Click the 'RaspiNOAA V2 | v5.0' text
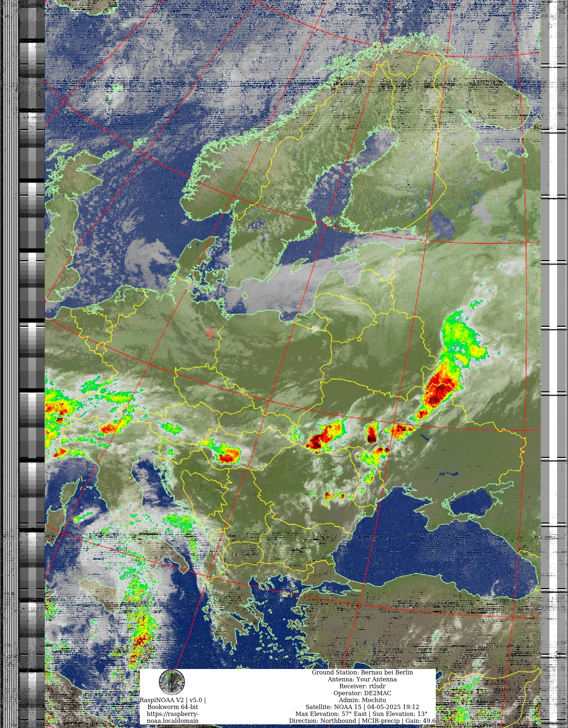This screenshot has width=568, height=728. coord(173,700)
